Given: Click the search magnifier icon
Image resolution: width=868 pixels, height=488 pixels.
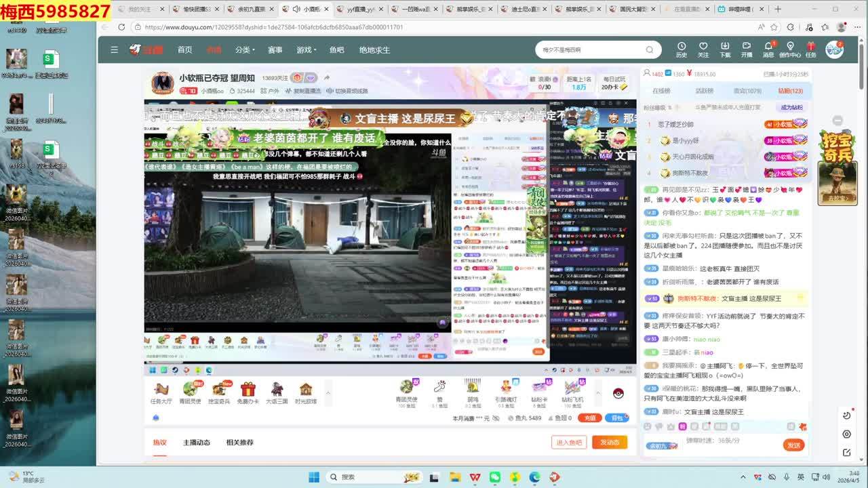Looking at the screenshot, I should click(x=649, y=49).
